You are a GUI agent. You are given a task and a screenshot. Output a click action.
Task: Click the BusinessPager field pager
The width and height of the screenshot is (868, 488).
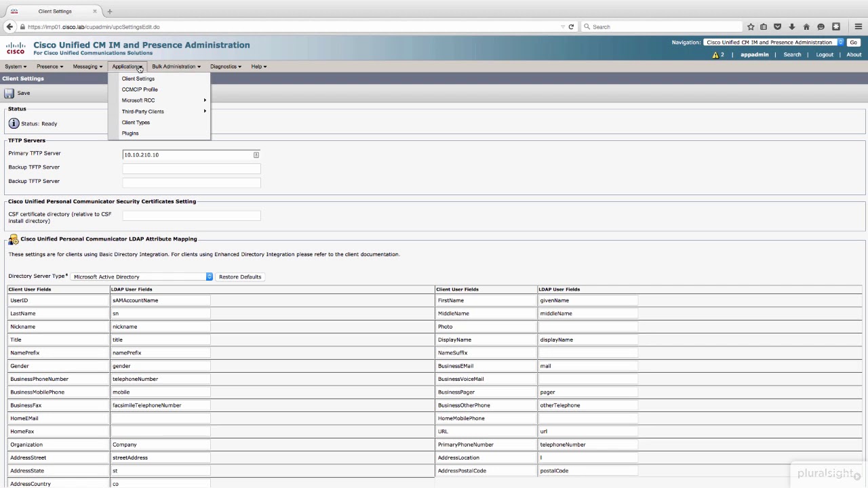coord(588,392)
